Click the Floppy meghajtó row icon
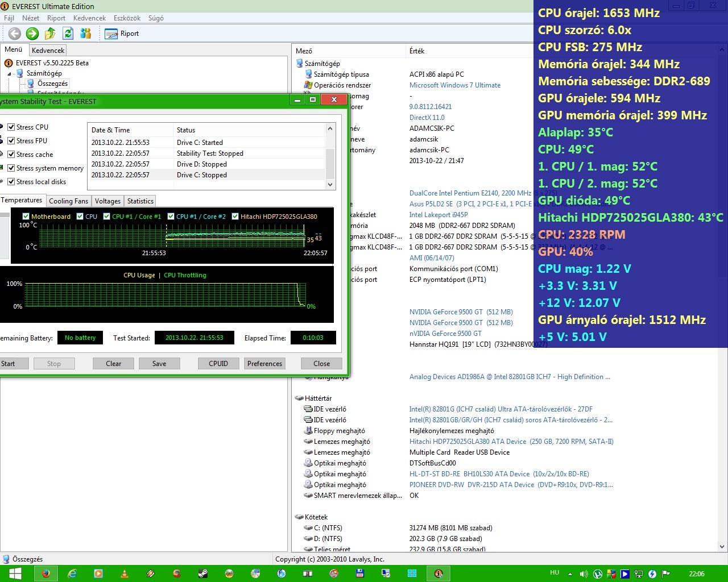The image size is (728, 582). click(308, 431)
